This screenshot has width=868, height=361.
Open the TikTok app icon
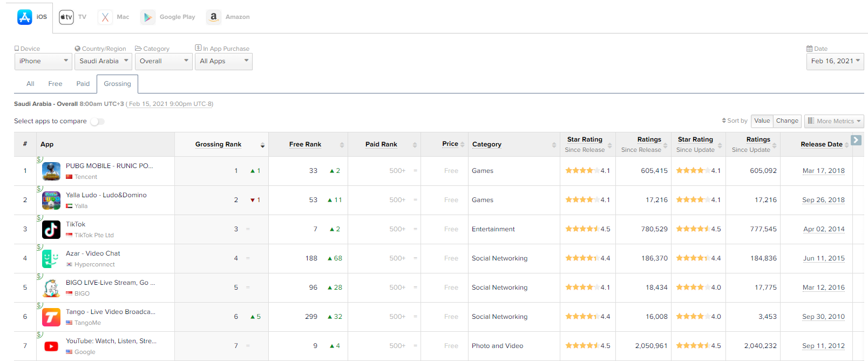(x=51, y=230)
